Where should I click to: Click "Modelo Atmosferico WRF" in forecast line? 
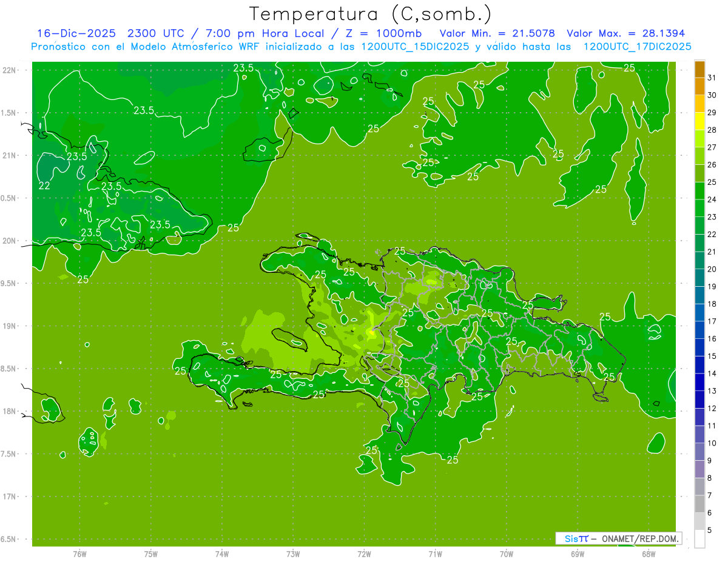(x=195, y=47)
